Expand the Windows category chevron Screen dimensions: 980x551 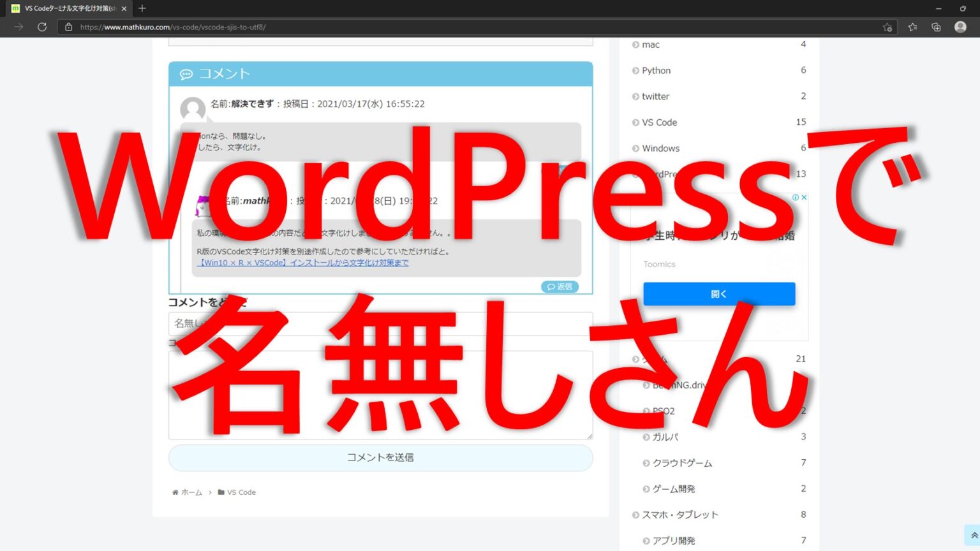[x=635, y=148]
